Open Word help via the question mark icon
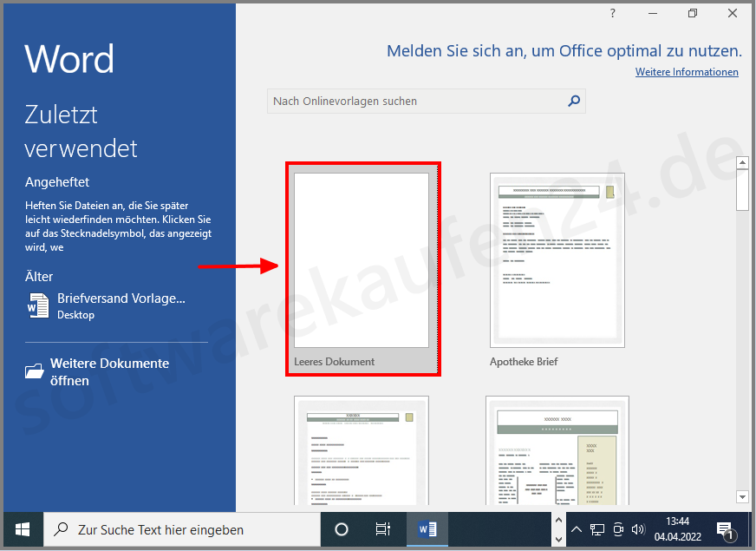The height and width of the screenshot is (551, 756). (611, 14)
